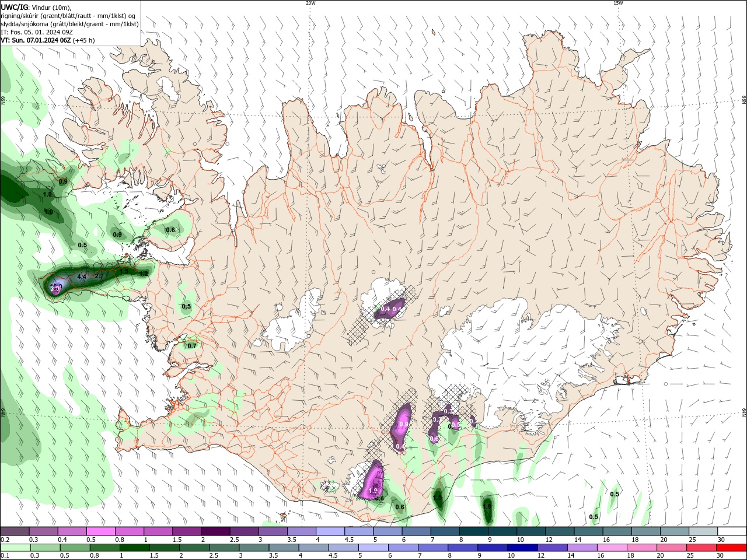Click the '66N' latitude label on right edge
The image size is (747, 560).
point(744,101)
